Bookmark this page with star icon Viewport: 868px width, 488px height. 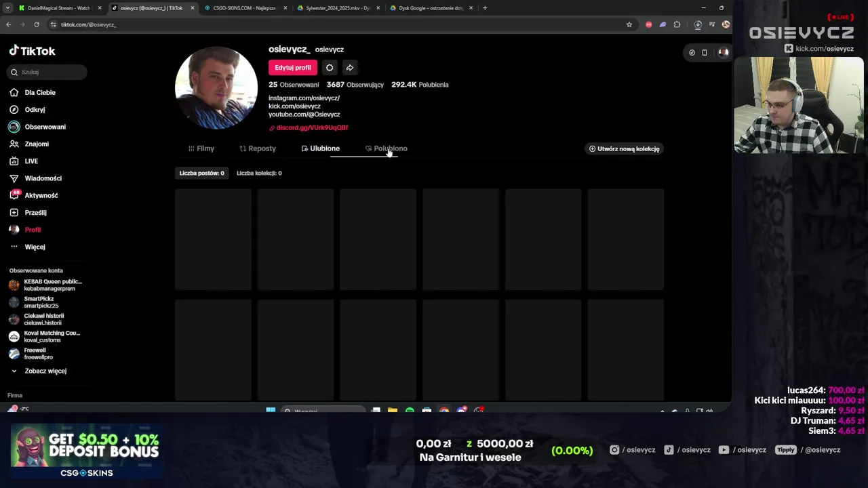coord(629,24)
